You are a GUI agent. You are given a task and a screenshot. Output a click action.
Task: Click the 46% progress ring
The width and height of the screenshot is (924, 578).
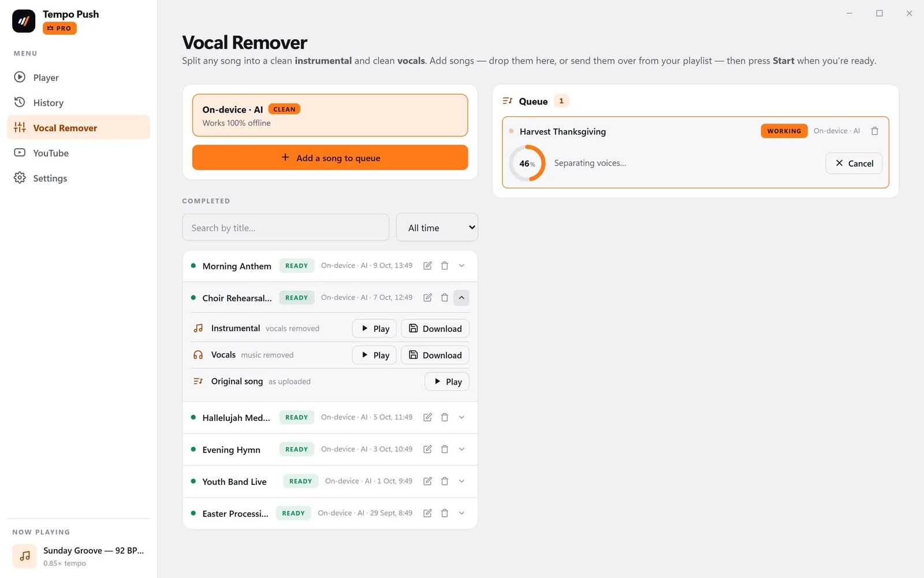click(527, 164)
